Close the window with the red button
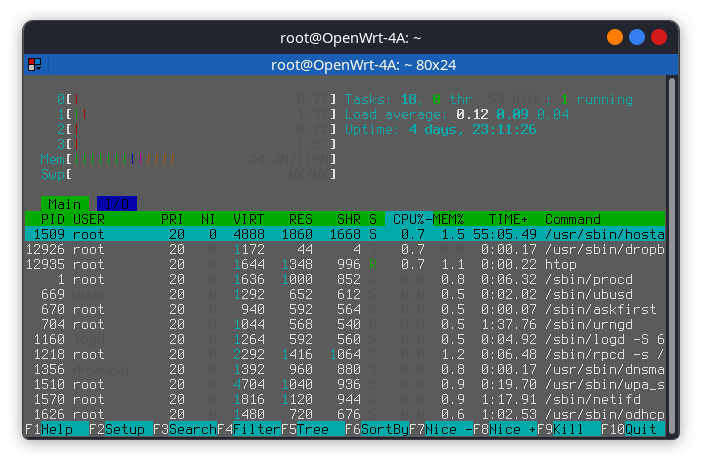 click(x=659, y=37)
